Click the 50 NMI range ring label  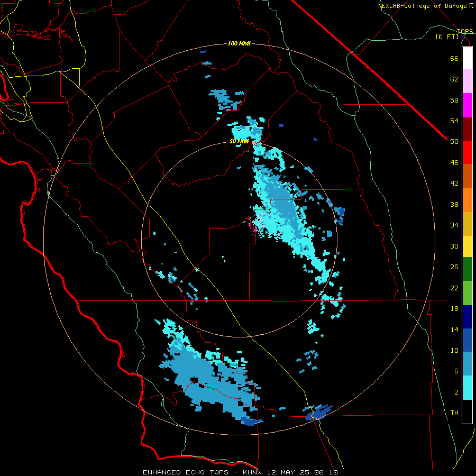(x=239, y=141)
